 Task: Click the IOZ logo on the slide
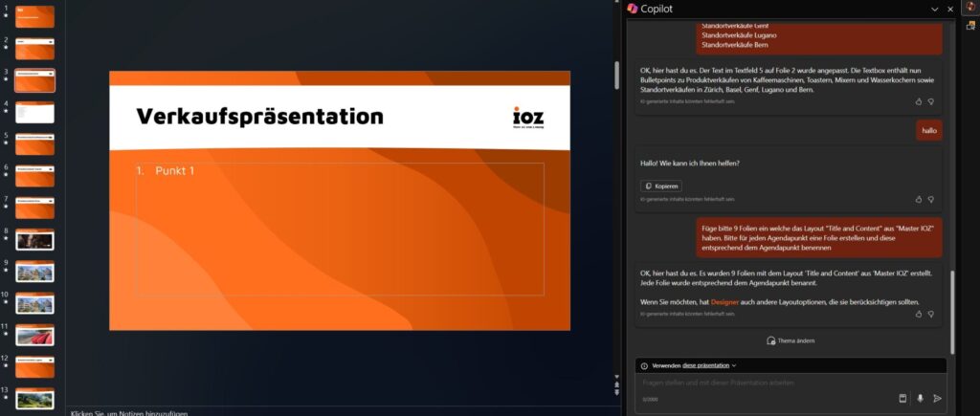pos(528,118)
